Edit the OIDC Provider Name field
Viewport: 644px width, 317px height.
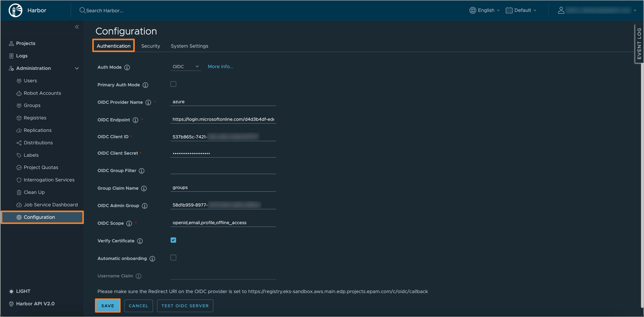[223, 102]
